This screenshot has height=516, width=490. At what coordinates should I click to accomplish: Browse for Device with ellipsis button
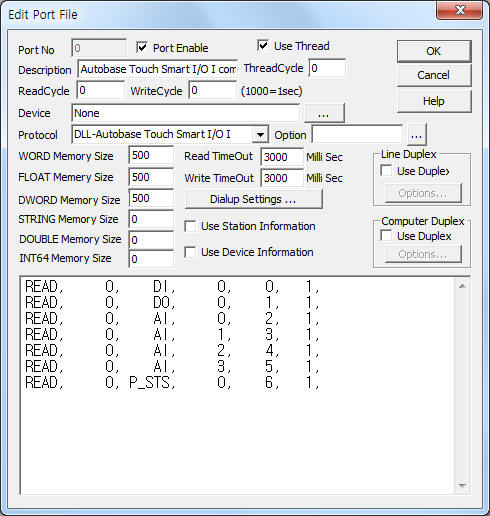324,113
